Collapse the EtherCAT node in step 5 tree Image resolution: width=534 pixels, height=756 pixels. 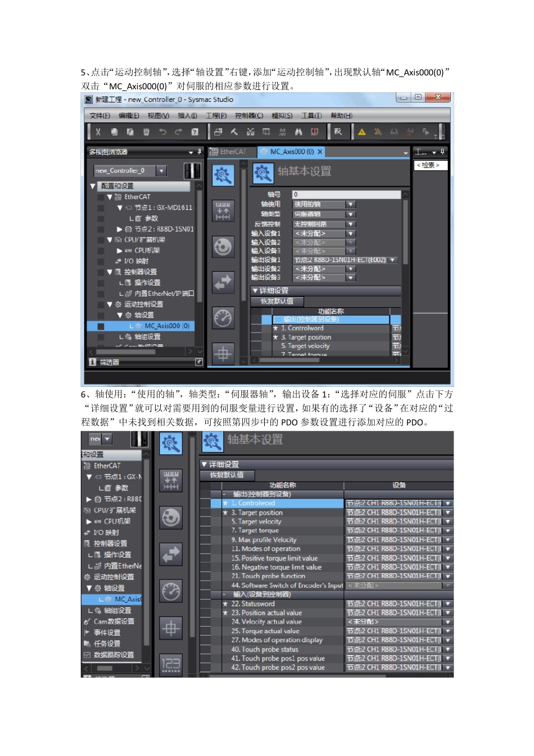[x=110, y=197]
